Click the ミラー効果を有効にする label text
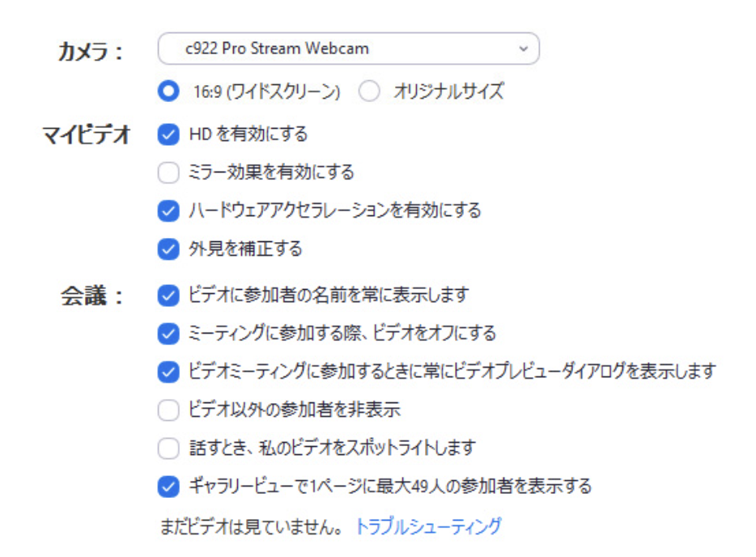 [271, 172]
